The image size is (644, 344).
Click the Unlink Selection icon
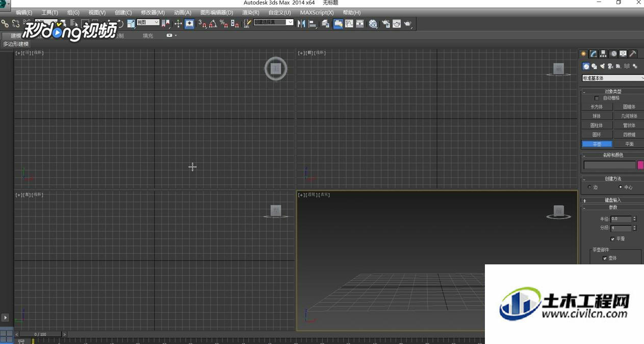[x=16, y=23]
